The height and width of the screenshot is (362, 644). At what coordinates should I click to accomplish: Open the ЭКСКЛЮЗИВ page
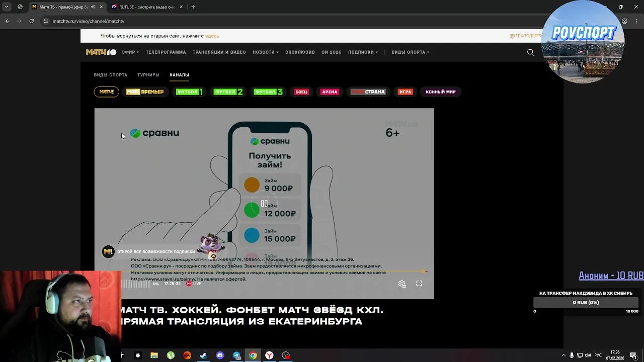coord(300,52)
